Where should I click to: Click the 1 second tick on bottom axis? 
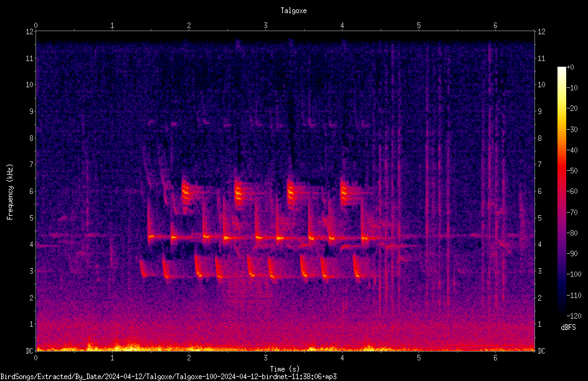coord(112,358)
